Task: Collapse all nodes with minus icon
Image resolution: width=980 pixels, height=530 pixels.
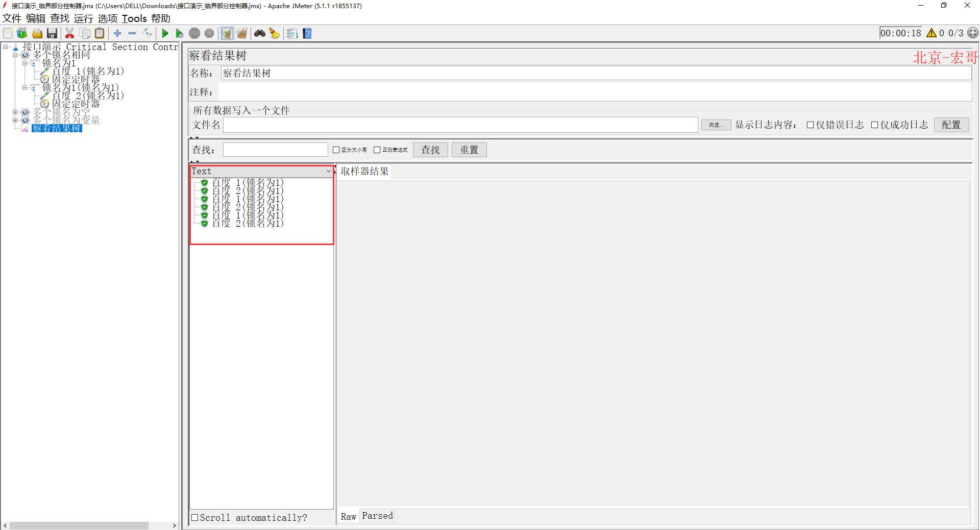Action: [x=132, y=33]
